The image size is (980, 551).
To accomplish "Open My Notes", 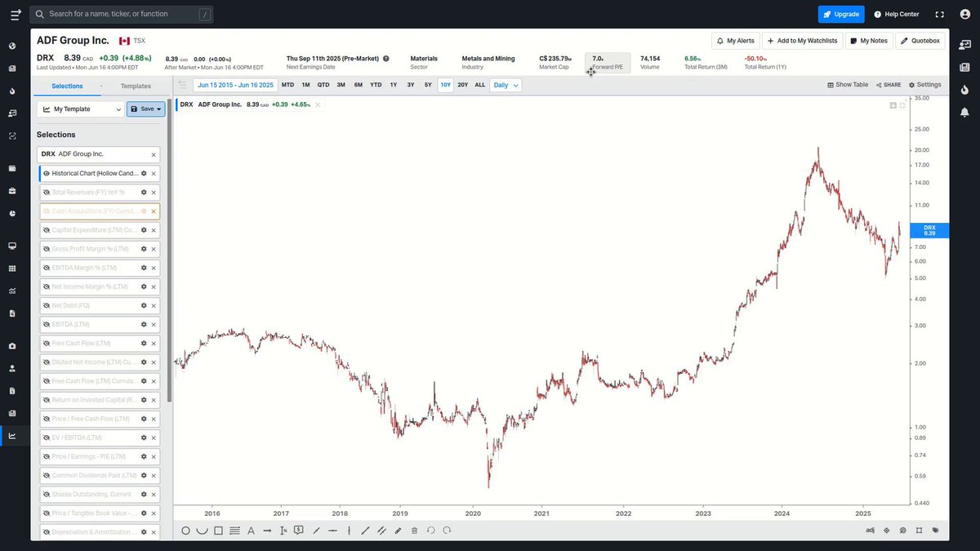I will click(x=868, y=41).
